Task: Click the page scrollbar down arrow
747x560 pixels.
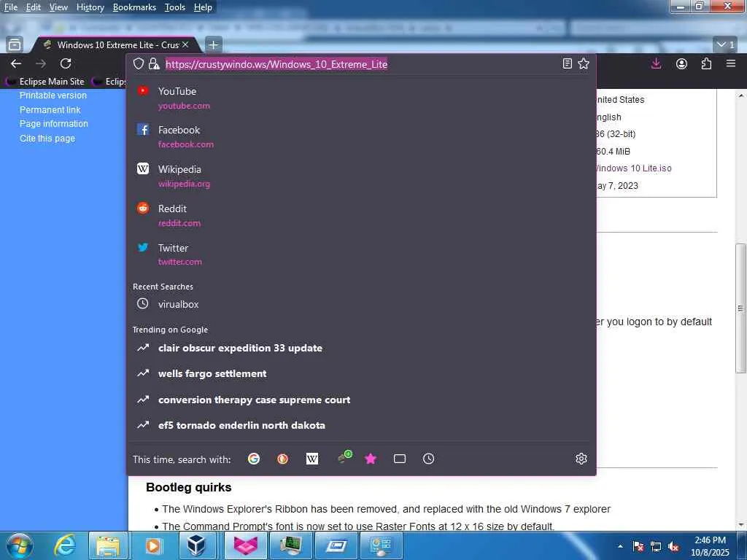Action: tap(741, 525)
